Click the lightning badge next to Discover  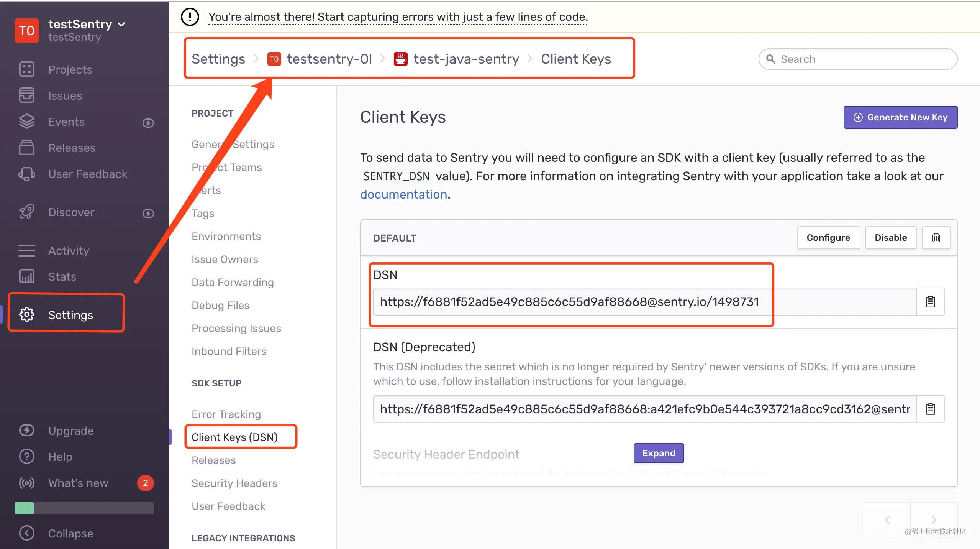148,213
